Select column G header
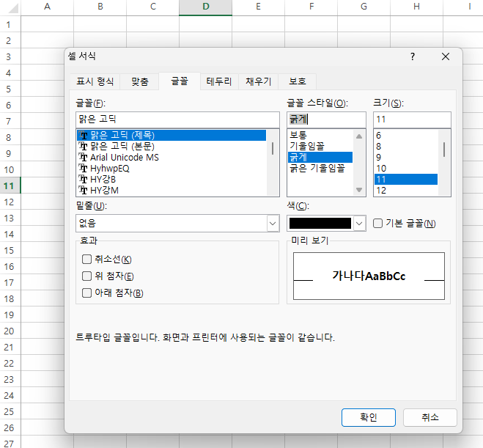Viewport: 483px width, 448px height. (x=364, y=7)
